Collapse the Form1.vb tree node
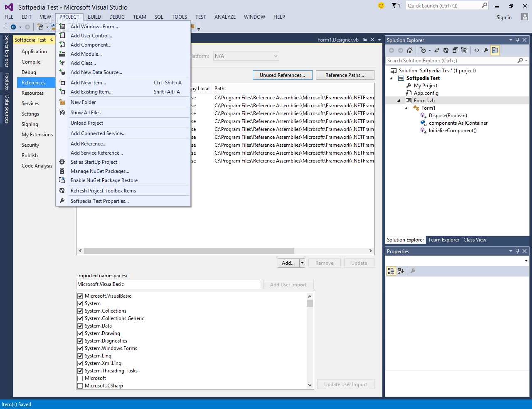Image resolution: width=532 pixels, height=409 pixels. 399,101
